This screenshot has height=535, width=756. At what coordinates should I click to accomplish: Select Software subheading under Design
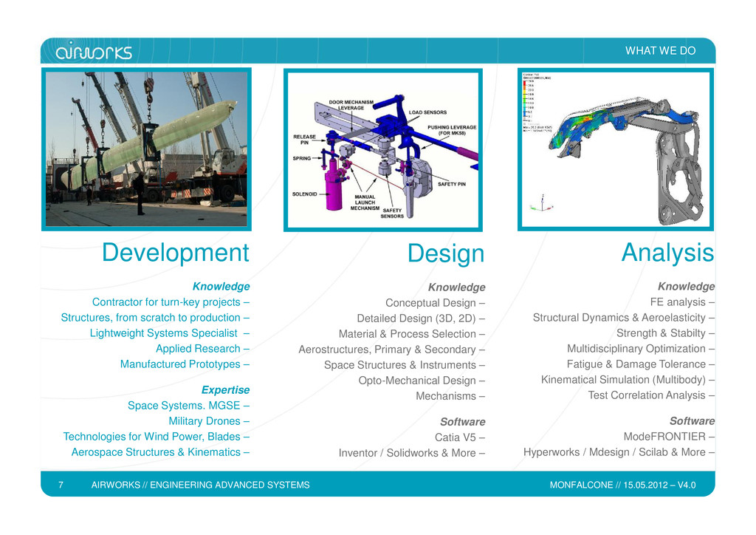click(462, 422)
